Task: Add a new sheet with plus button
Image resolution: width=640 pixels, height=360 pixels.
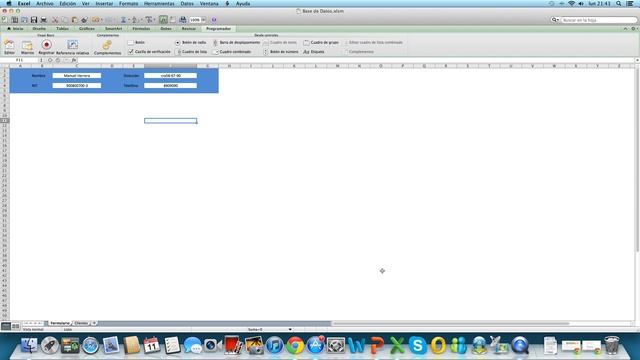Action: (94, 323)
